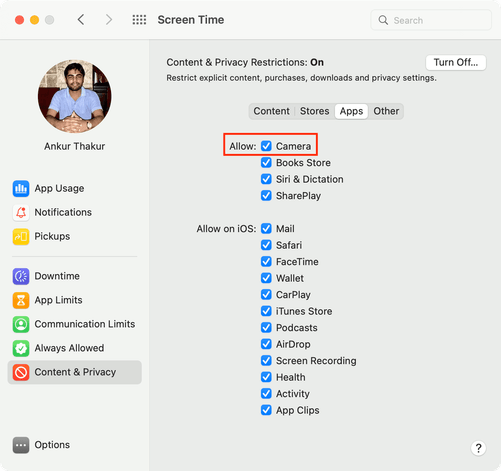Disable Siri & Dictation checkbox
Viewport: 501px width, 471px height.
click(x=266, y=179)
